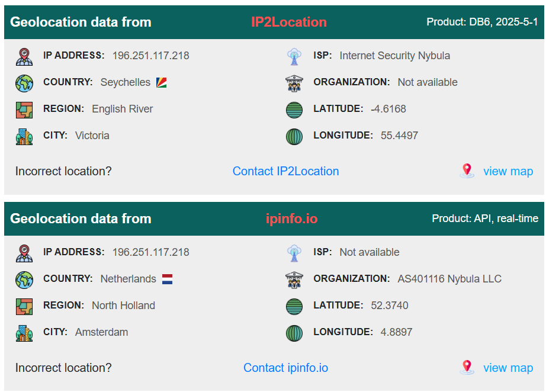Click the region map icon beside English River
This screenshot has width=546, height=392.
tap(24, 110)
